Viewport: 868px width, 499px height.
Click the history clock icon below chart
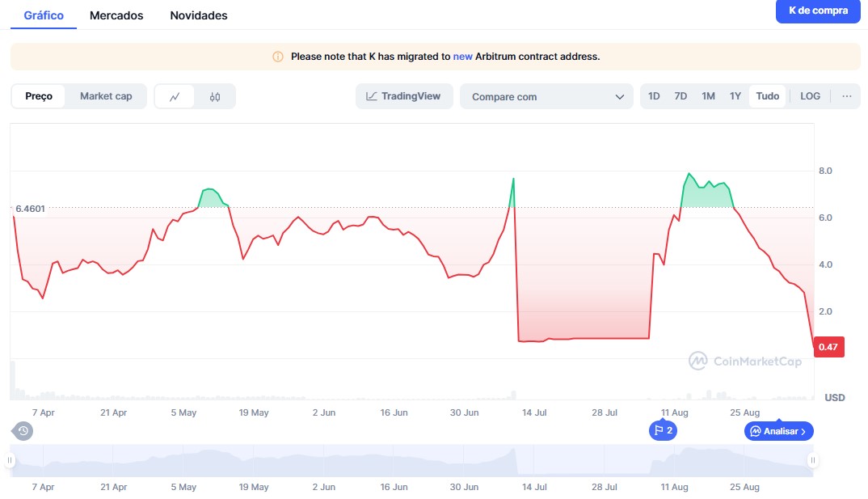tap(23, 431)
